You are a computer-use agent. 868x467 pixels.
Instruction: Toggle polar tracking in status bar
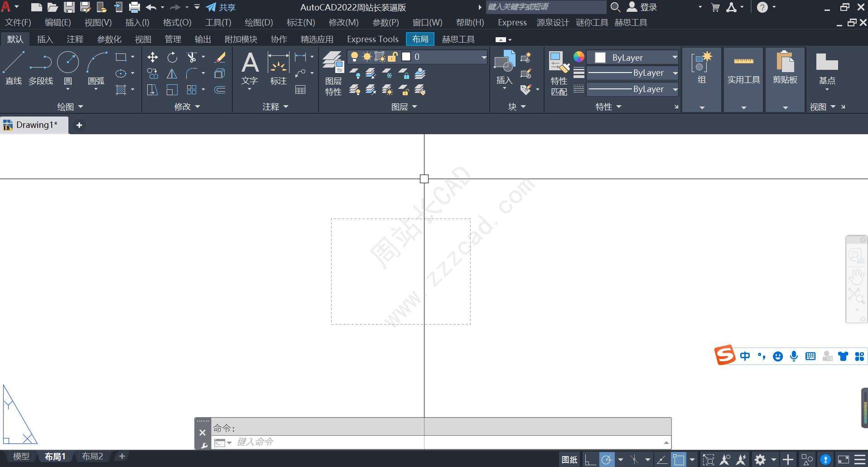point(607,460)
